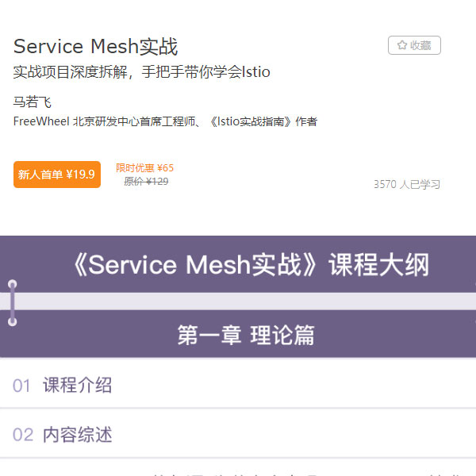Image resolution: width=476 pixels, height=476 pixels.
Task: Click the star favorite icon
Action: (x=402, y=45)
